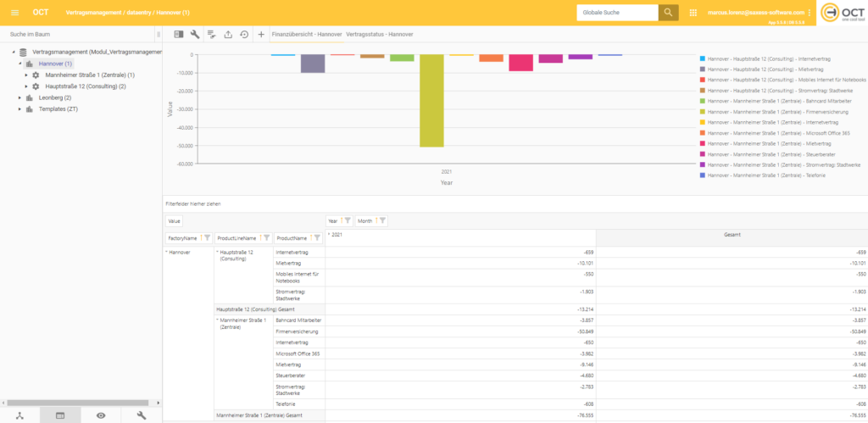Viewport: 868px width, 423px height.
Task: Select Hauptstraße 12 (Consulting) in tree
Action: tap(85, 86)
